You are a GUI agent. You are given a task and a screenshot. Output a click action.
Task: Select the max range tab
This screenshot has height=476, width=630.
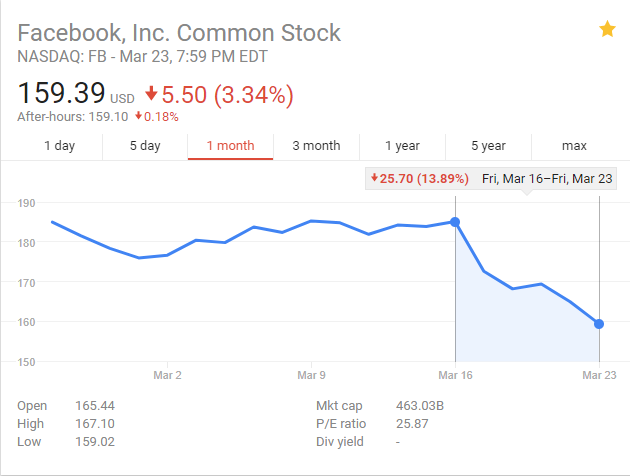point(574,146)
